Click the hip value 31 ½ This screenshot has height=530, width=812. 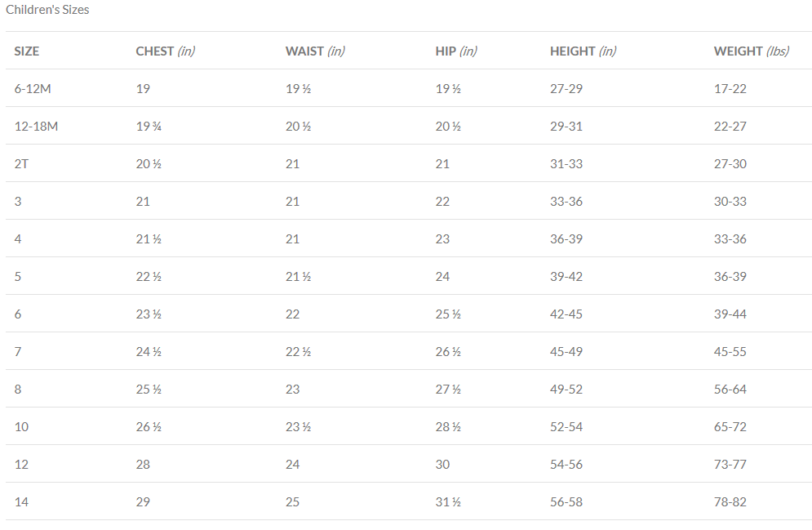pos(448,501)
